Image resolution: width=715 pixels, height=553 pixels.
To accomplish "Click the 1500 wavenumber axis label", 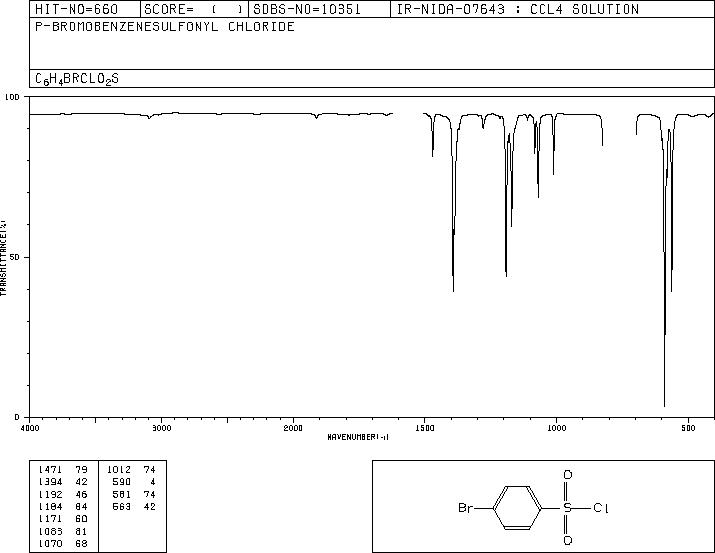I will click(425, 428).
